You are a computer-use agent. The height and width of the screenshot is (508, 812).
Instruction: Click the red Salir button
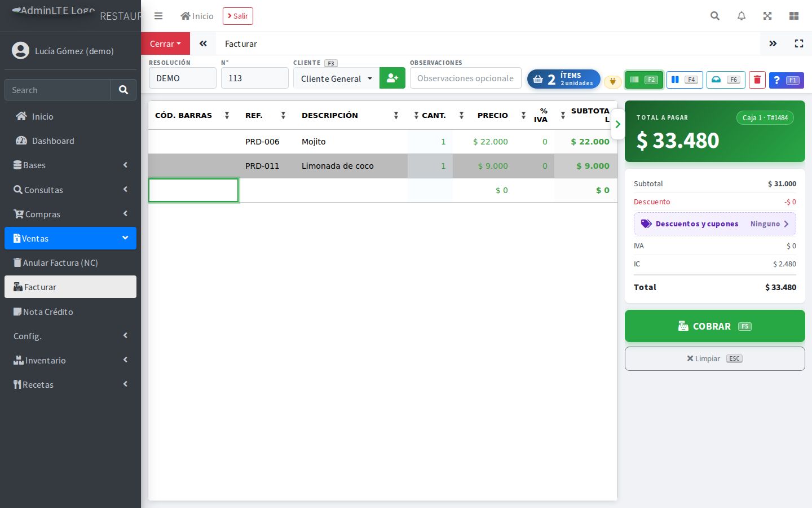(x=238, y=16)
